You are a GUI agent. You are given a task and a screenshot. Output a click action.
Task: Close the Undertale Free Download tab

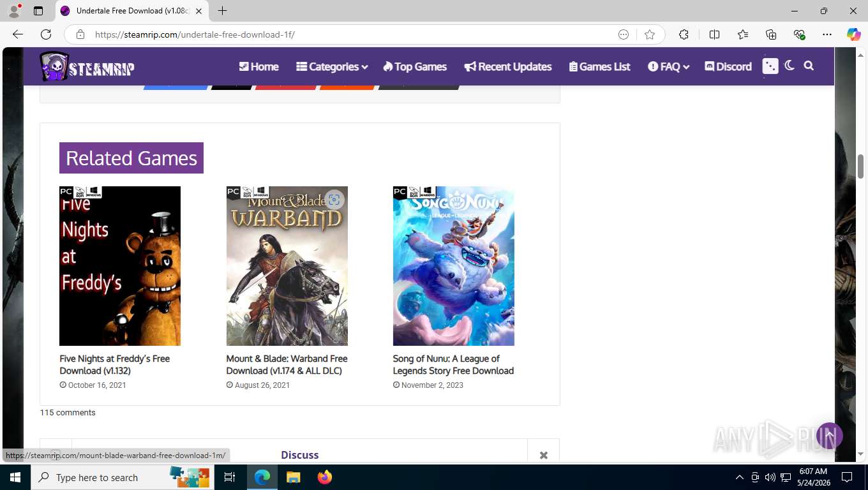point(198,11)
